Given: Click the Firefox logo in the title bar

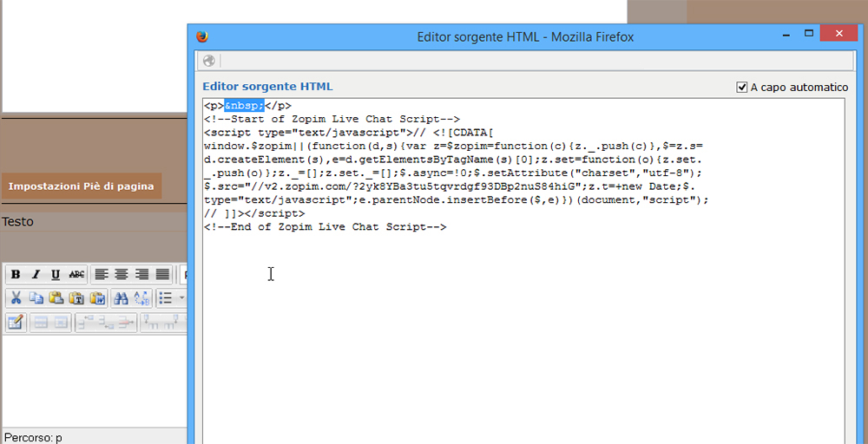Looking at the screenshot, I should (202, 36).
